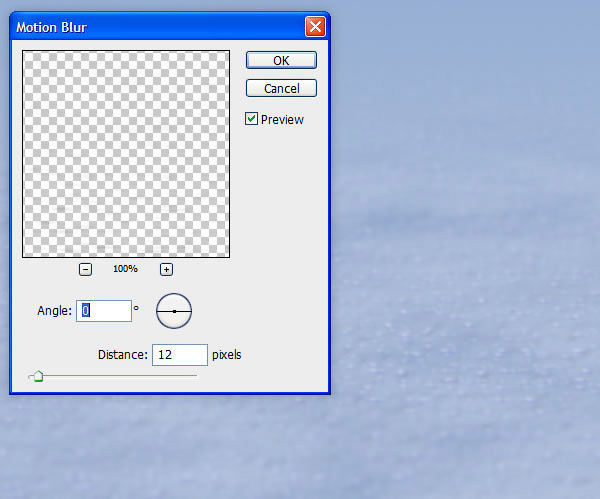This screenshot has height=499, width=600.
Task: Click inside the blur preview thumbnail
Action: 126,154
